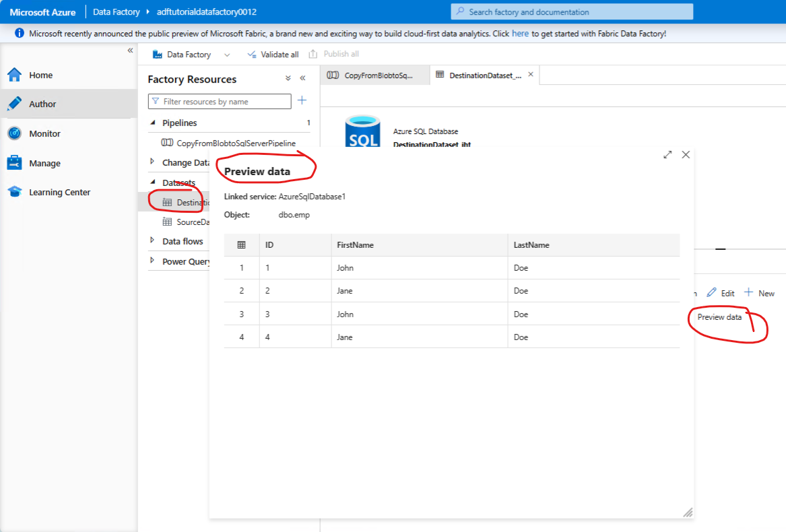Click the ID column header
Viewport: 786px width, 532px height.
coord(295,244)
